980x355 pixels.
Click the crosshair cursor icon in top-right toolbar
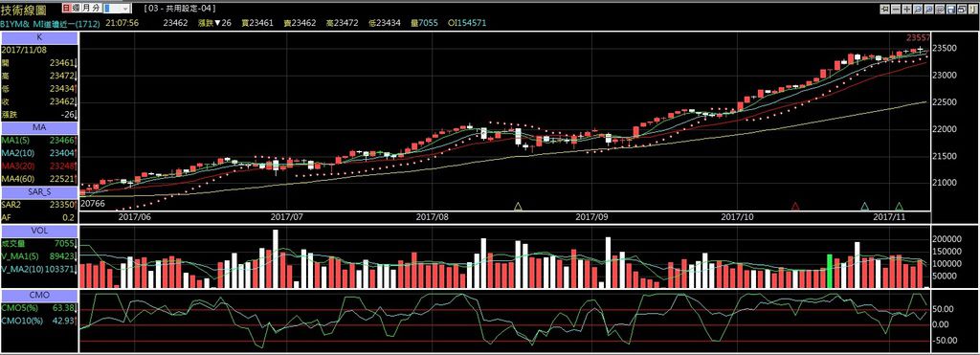pyautogui.click(x=885, y=9)
